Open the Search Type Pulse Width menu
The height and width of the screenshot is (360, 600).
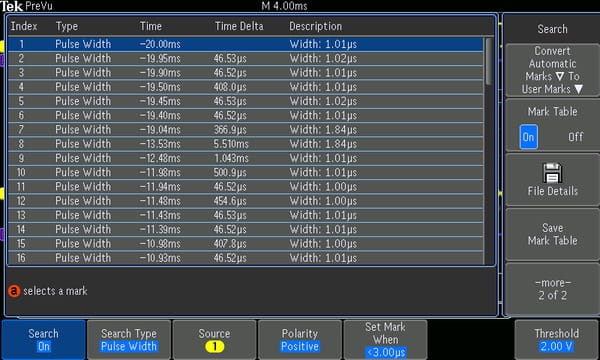click(129, 340)
